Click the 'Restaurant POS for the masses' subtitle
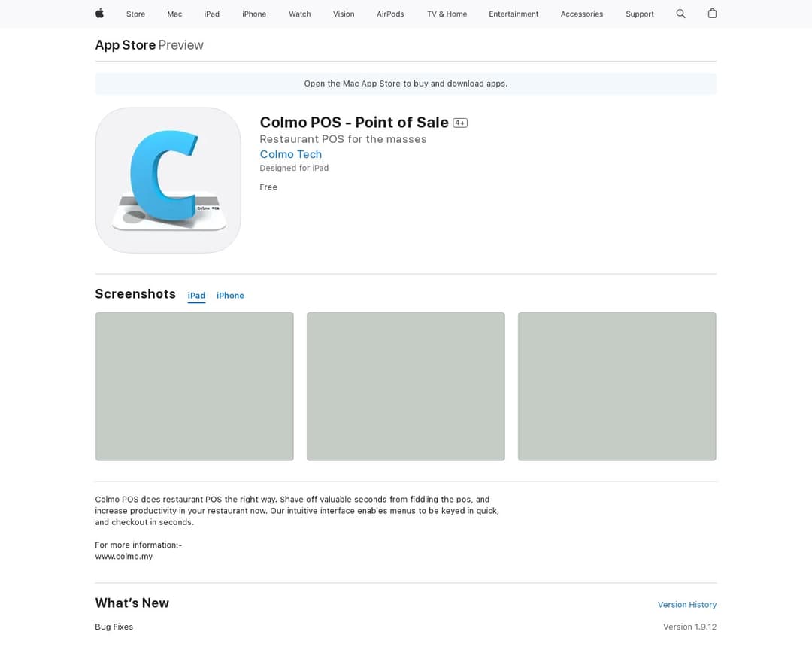 click(x=343, y=139)
